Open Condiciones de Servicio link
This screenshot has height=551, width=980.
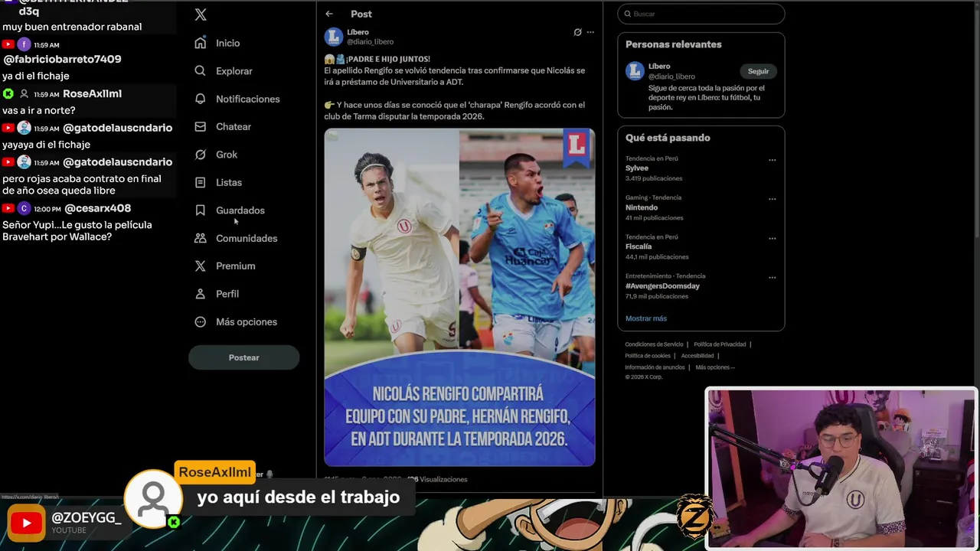pos(654,344)
